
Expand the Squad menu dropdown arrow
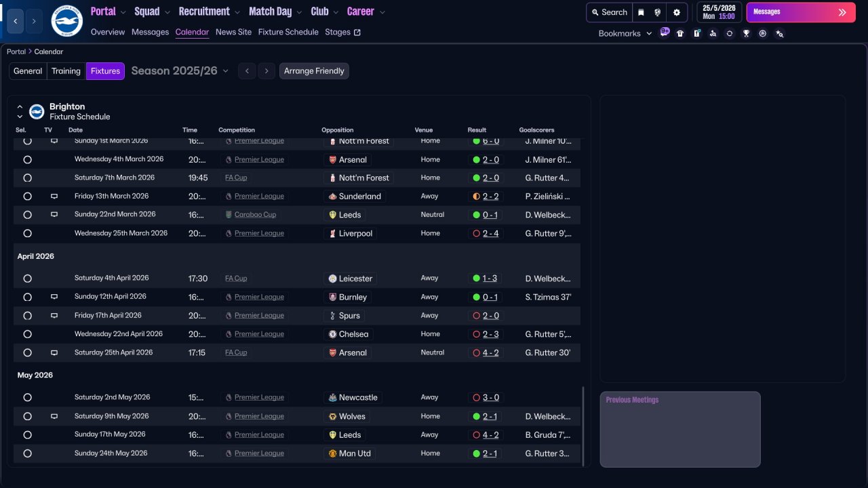167,12
